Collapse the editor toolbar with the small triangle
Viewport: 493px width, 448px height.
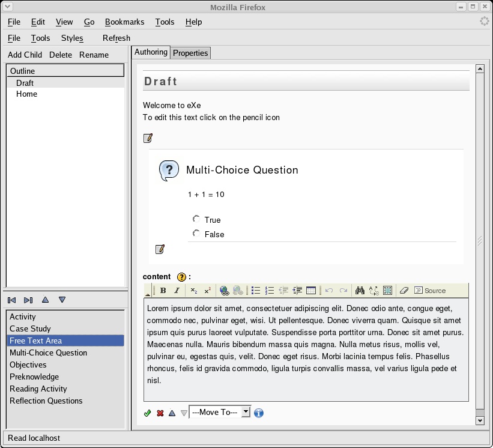coord(148,294)
